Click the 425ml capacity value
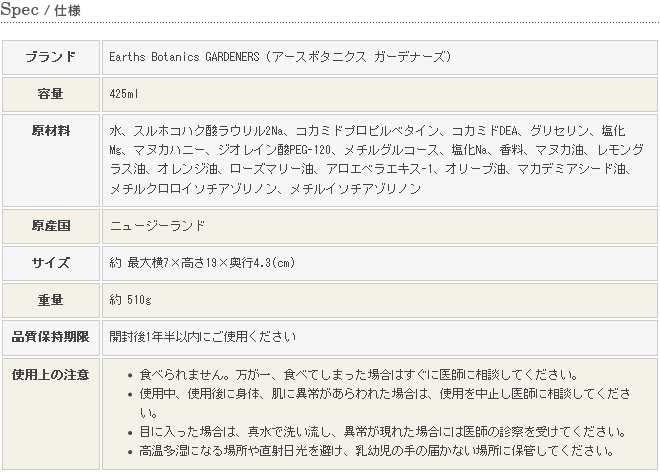The height and width of the screenshot is (472, 660). point(125,93)
